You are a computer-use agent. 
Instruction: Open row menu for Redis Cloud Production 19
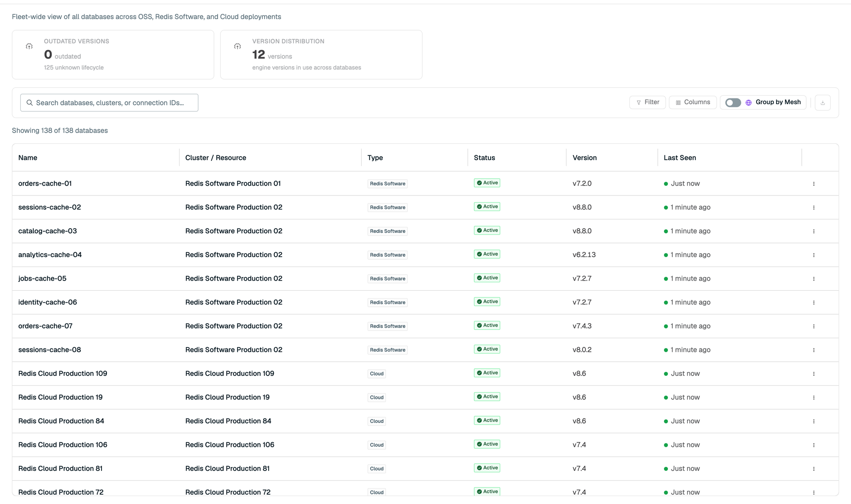(814, 398)
